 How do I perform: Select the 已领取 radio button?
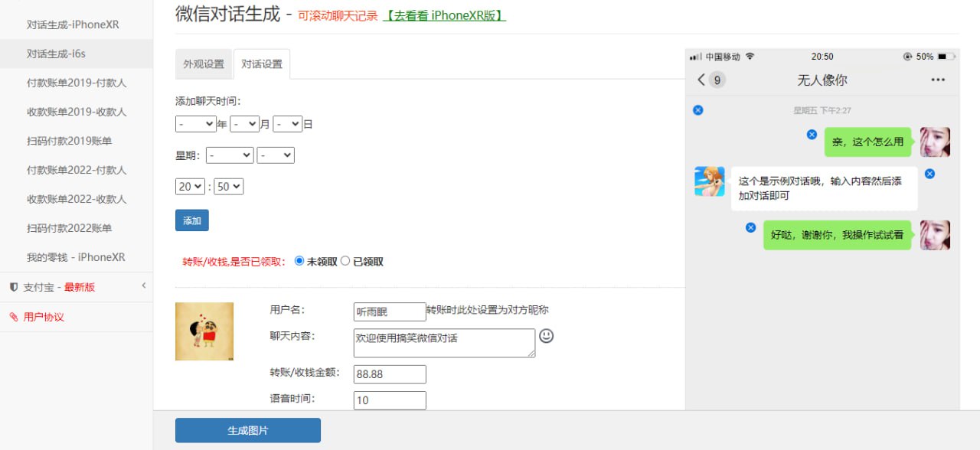[x=345, y=261]
